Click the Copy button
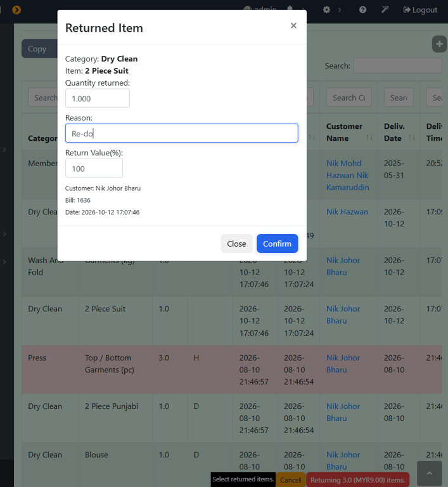The height and width of the screenshot is (487, 448). 39,49
